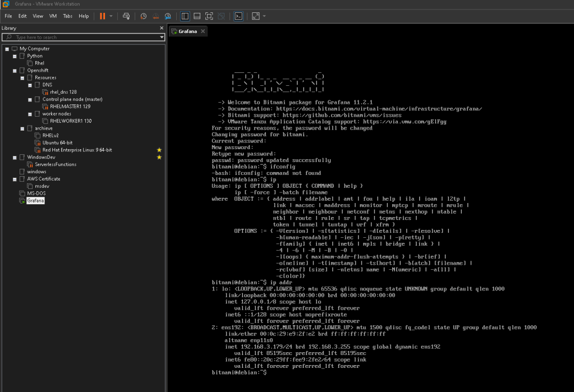The image size is (574, 392).
Task: Open the VM menu
Action: coord(53,16)
